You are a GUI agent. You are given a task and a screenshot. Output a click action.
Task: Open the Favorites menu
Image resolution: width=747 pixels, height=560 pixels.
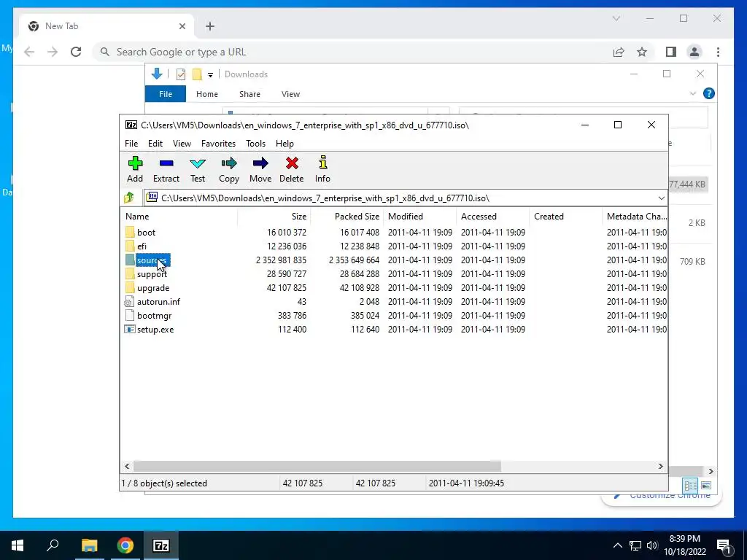click(x=218, y=144)
